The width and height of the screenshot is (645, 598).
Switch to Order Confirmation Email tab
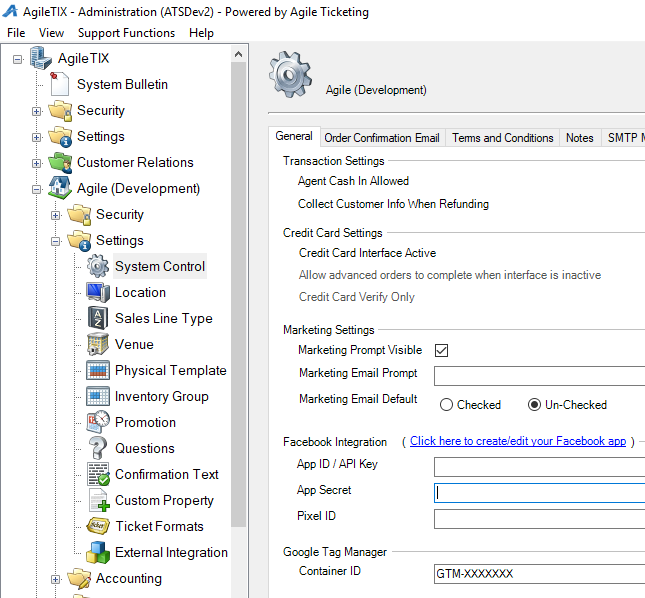pos(382,138)
